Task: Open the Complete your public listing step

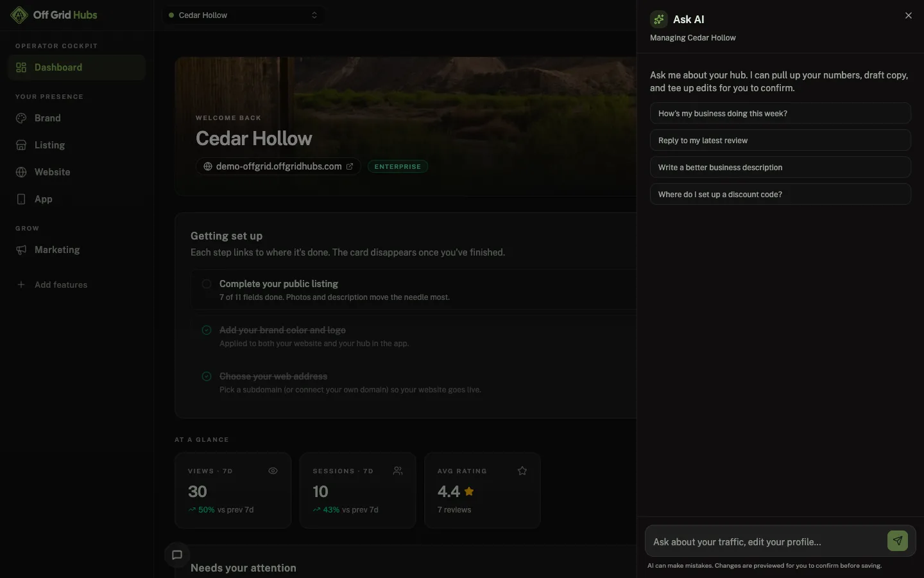Action: [x=414, y=290]
